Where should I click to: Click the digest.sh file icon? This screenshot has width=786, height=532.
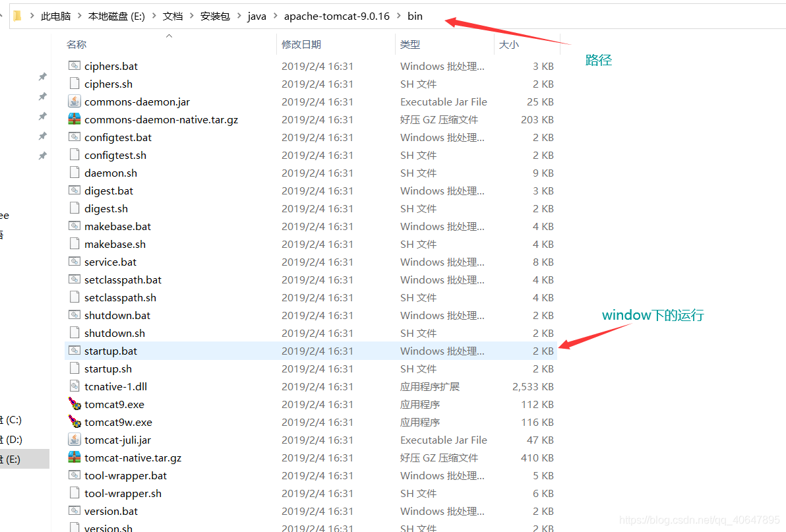(75, 208)
